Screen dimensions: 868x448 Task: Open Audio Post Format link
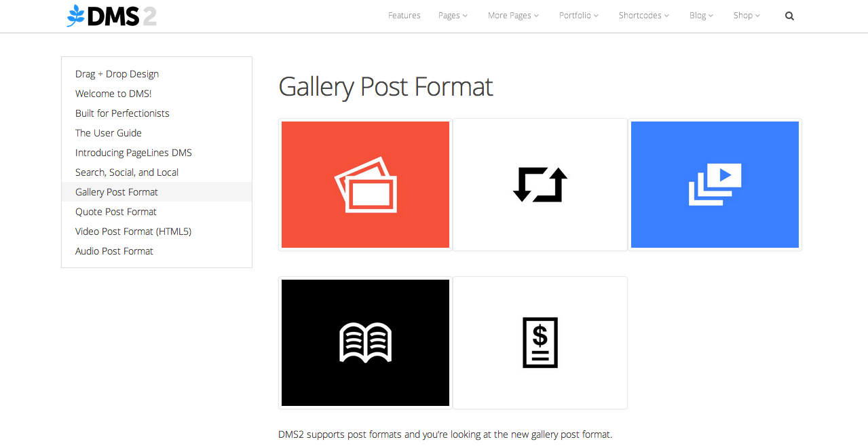click(114, 251)
